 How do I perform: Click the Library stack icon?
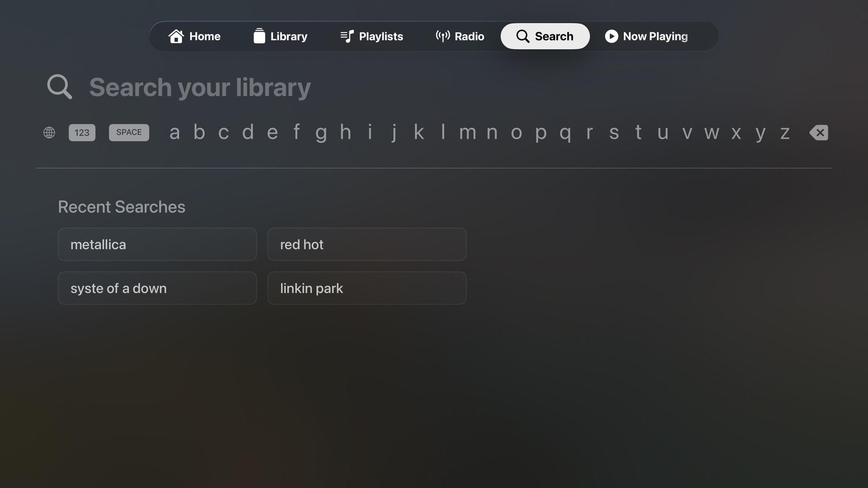260,36
